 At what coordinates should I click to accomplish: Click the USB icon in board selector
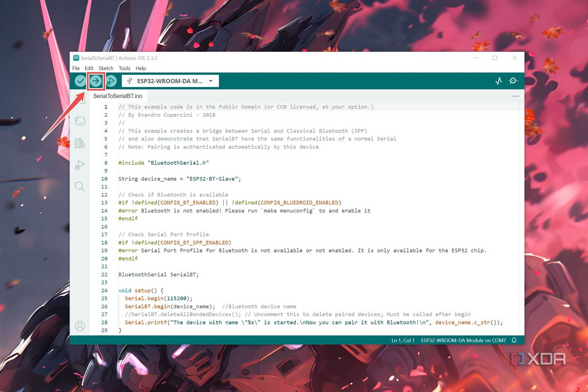[x=130, y=81]
